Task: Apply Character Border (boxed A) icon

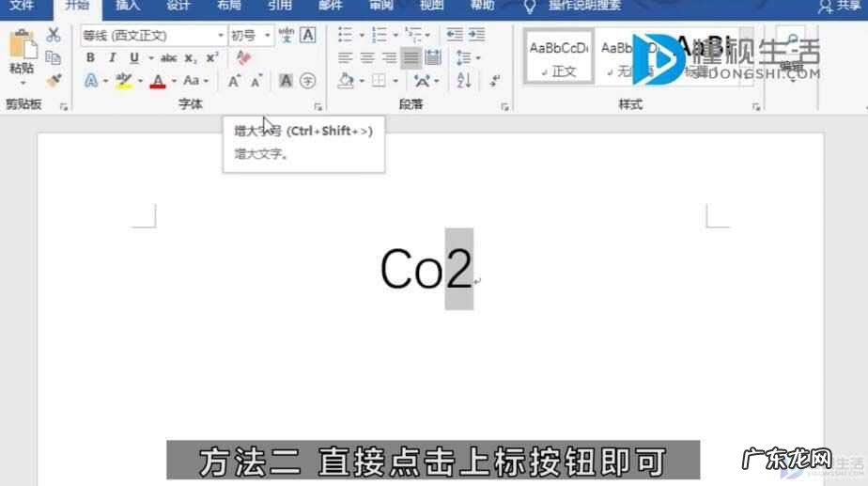Action: tap(308, 35)
